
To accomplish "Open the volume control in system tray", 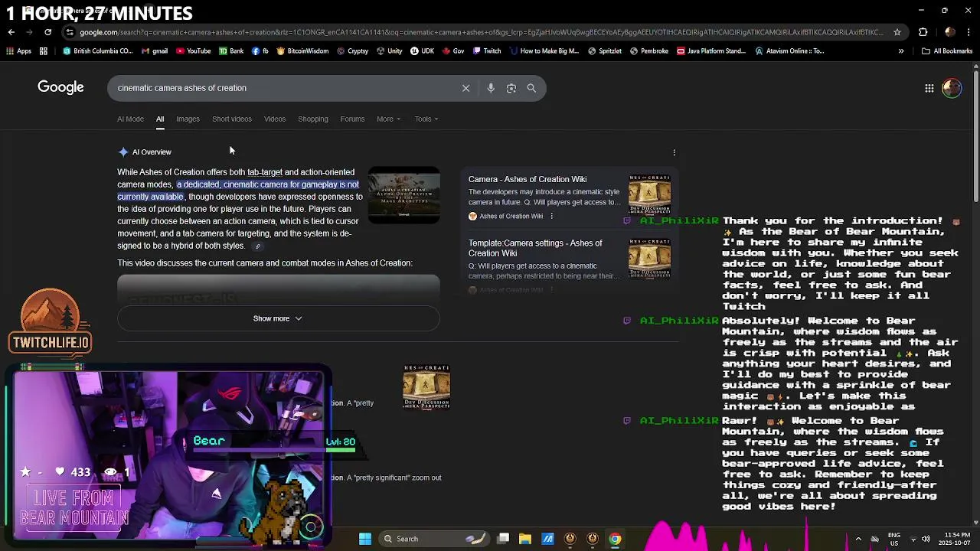I will click(926, 539).
